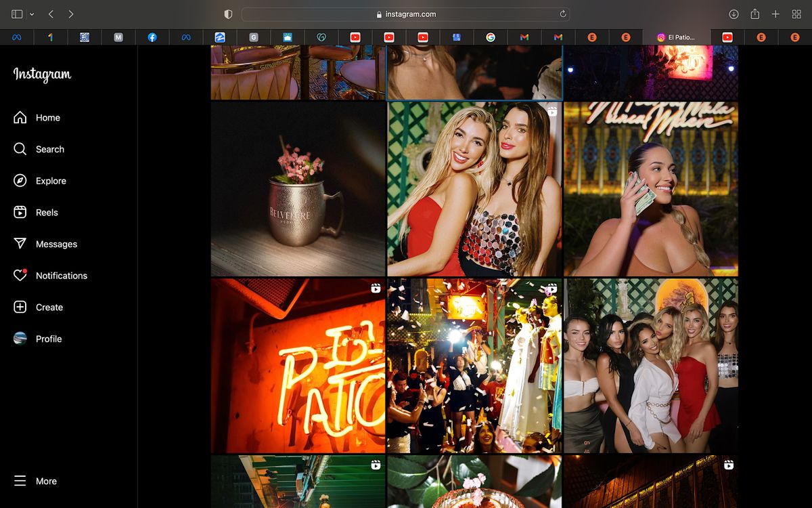View your Notifications
Image resolution: width=812 pixels, height=508 pixels.
(61, 275)
